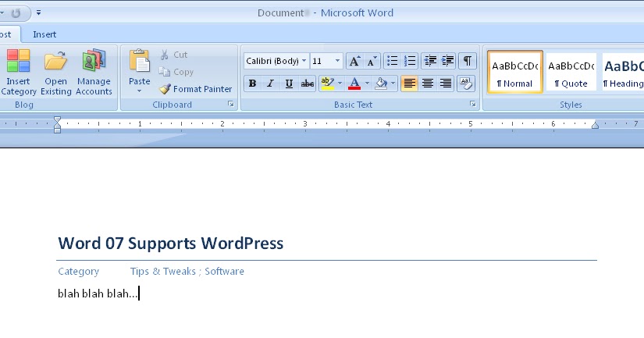644x338 pixels.
Task: Decrease the paragraph indent
Action: (430, 61)
